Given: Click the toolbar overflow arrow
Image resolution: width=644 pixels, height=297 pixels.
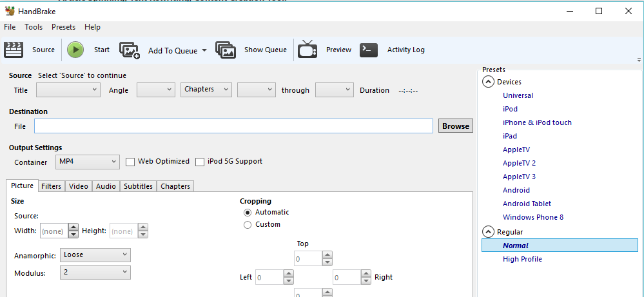Looking at the screenshot, I should pos(639,60).
